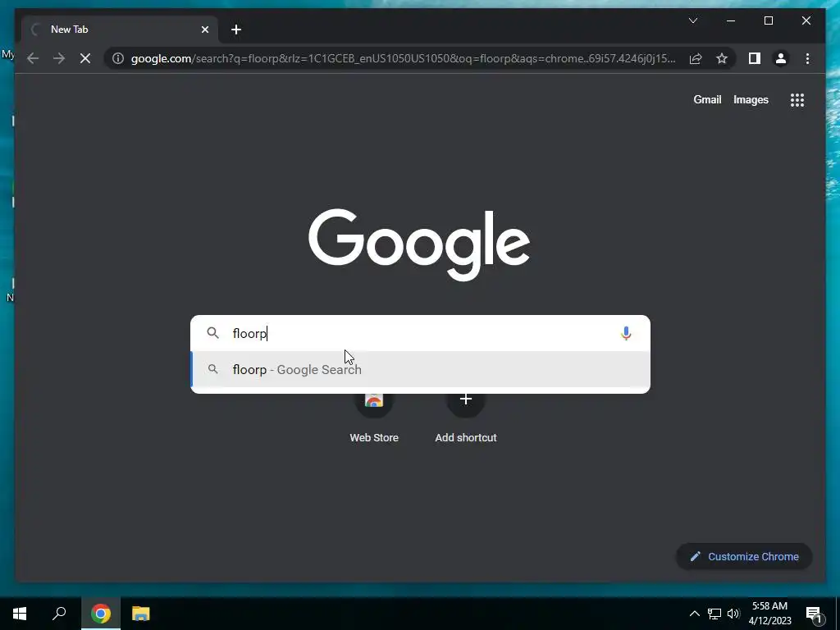Share this page icon
This screenshot has height=630, width=840.
(x=696, y=58)
